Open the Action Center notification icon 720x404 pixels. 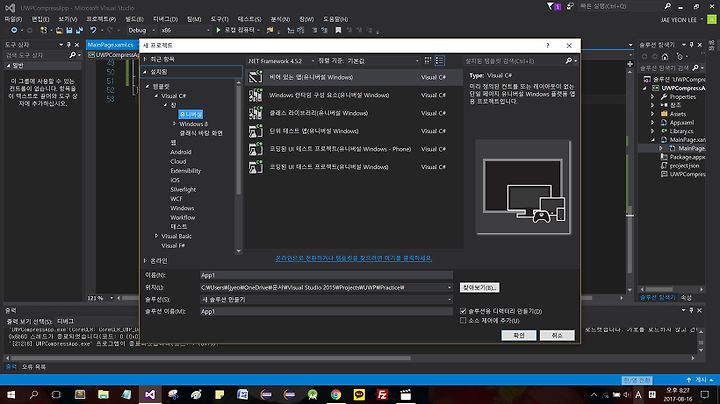705,394
